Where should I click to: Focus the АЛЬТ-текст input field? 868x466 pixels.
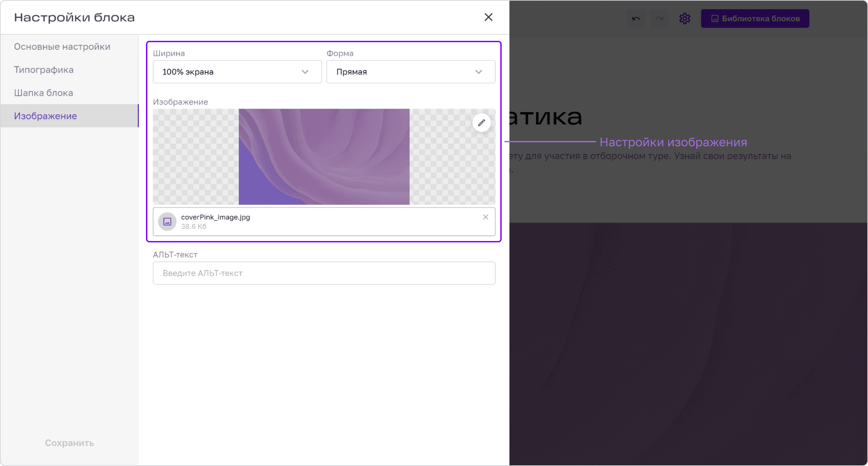click(x=324, y=273)
